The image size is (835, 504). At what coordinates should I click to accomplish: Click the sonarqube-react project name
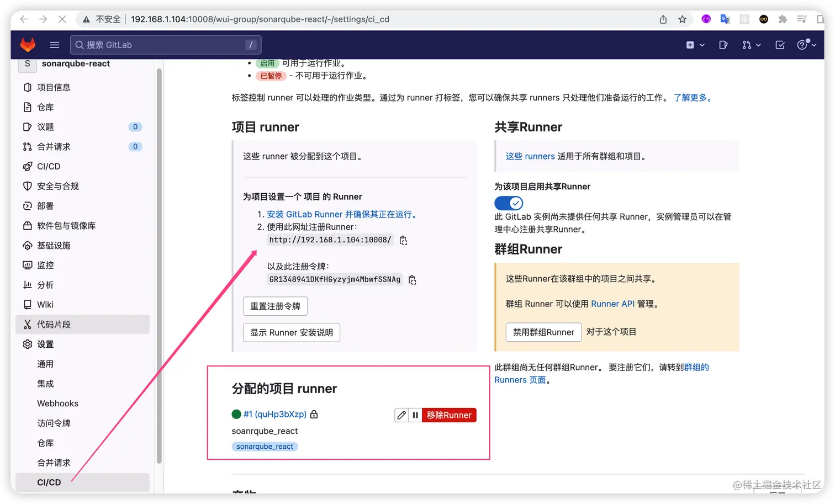pyautogui.click(x=76, y=63)
